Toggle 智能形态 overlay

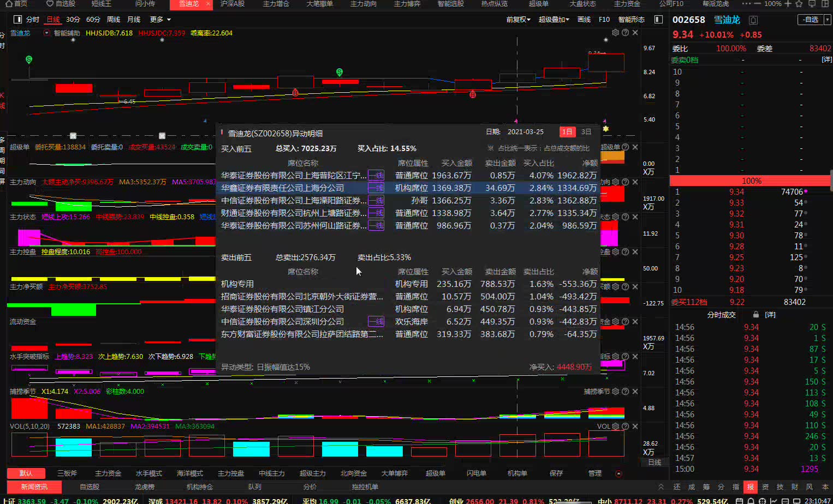point(632,20)
